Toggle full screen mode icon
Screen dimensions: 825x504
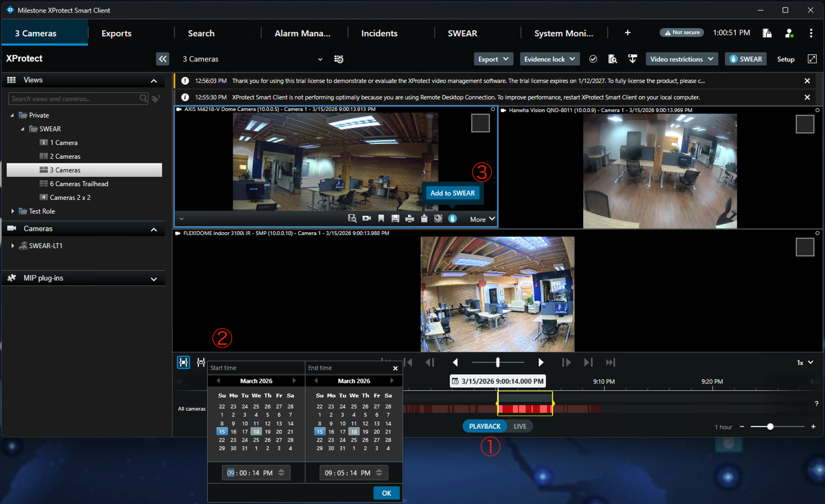(x=812, y=59)
